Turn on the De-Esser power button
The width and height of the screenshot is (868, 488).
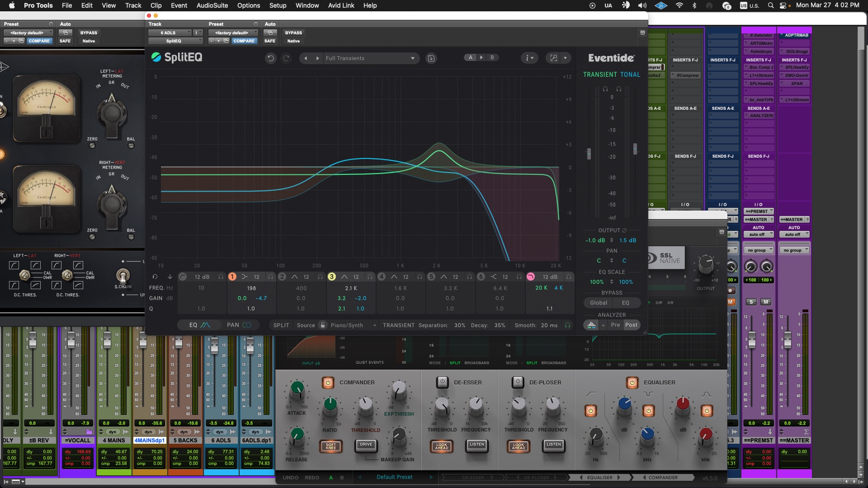click(x=442, y=382)
